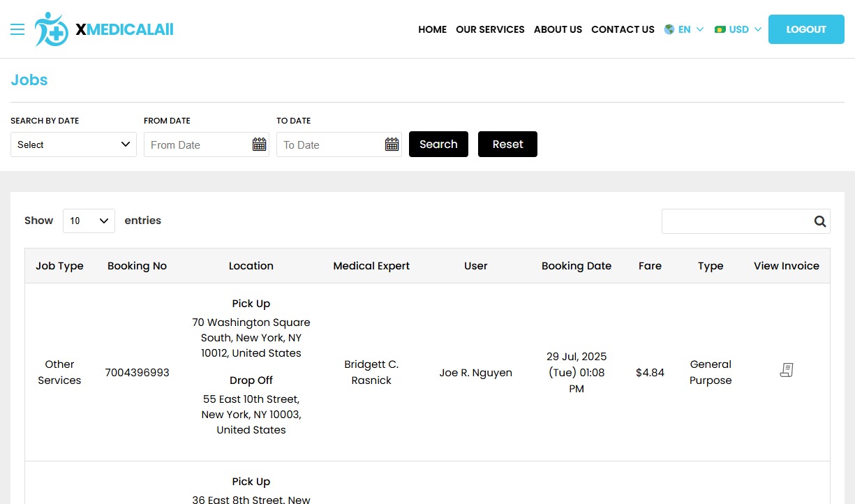The height and width of the screenshot is (504, 855).
Task: Click the table search magnifier icon
Action: coord(819,221)
